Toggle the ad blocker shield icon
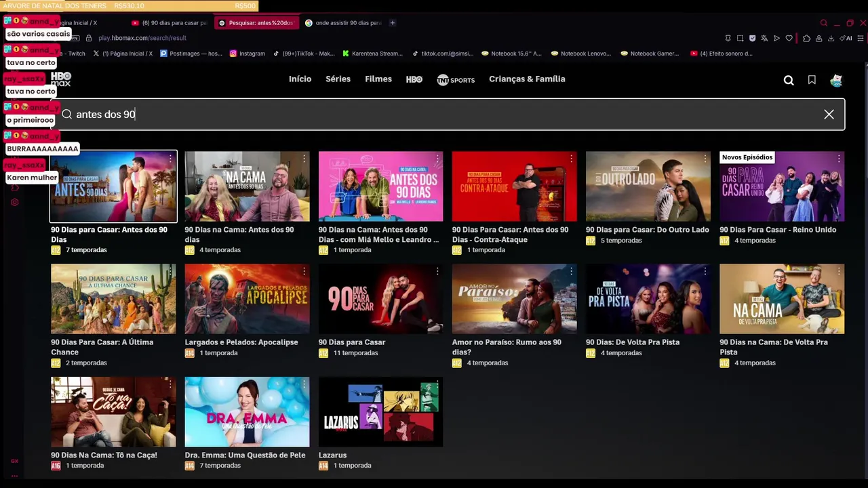868x488 pixels. (752, 38)
